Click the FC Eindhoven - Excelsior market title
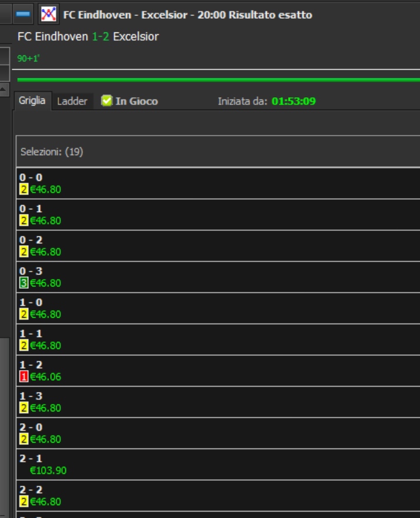This screenshot has height=518, width=420. pos(187,15)
